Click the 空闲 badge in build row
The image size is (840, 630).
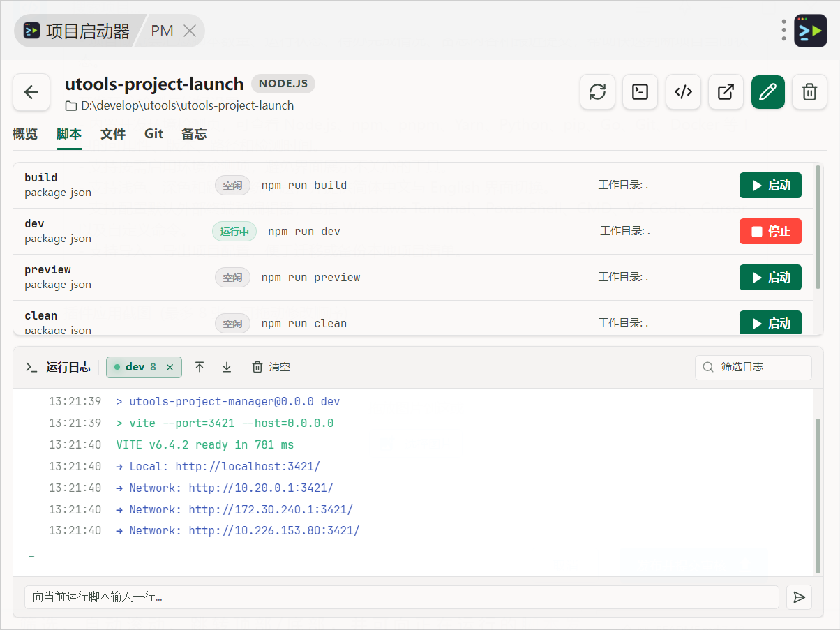pyautogui.click(x=232, y=186)
